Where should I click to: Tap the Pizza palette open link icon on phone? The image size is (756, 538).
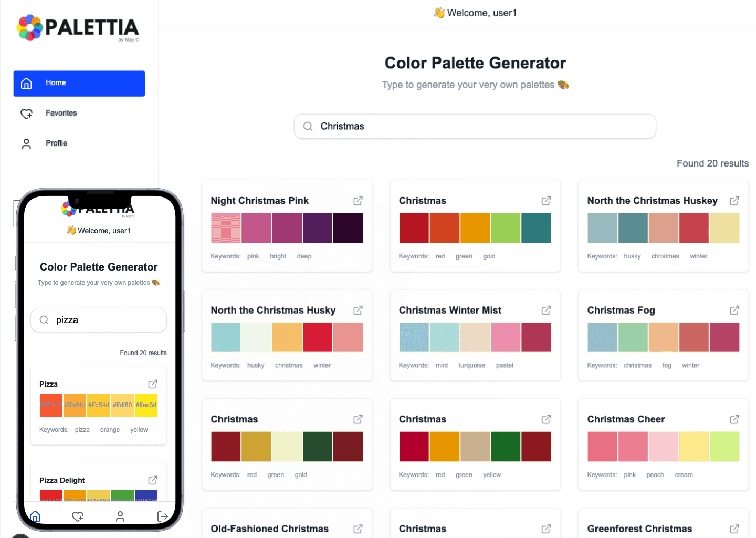pos(153,384)
